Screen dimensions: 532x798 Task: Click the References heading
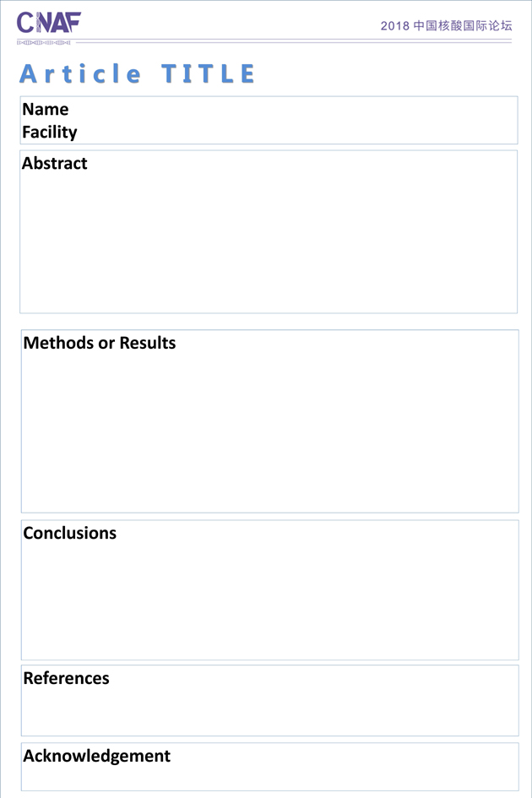coord(66,678)
